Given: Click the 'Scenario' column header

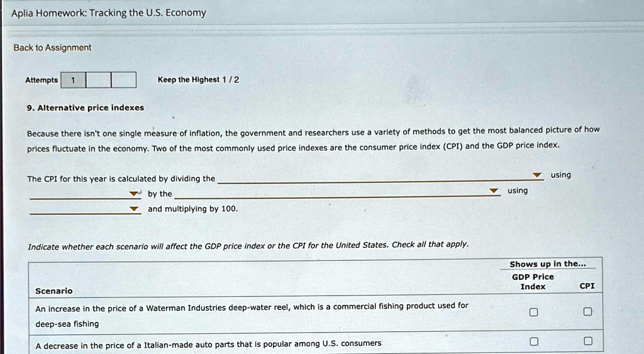Looking at the screenshot, I should coord(54,290).
